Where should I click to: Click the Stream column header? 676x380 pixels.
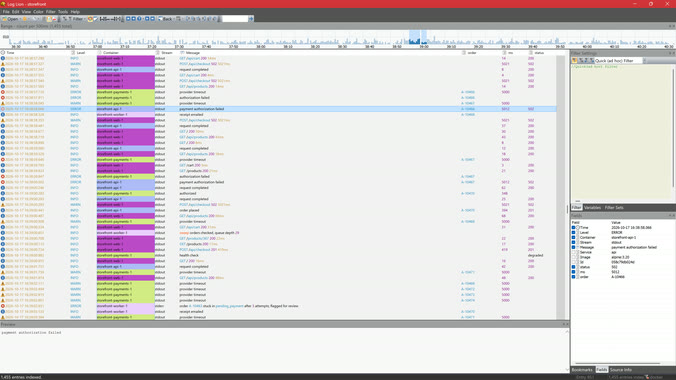[x=166, y=53]
